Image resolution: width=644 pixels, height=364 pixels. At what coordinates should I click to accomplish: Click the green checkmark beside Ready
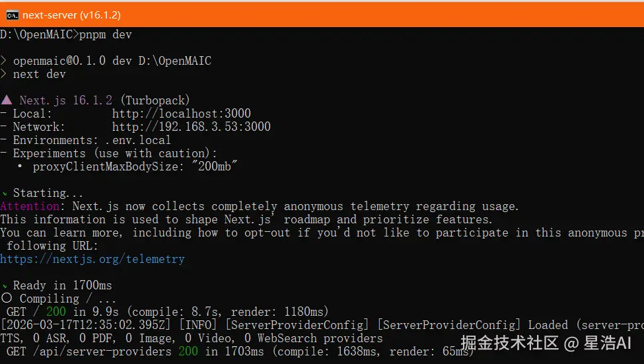[5, 286]
